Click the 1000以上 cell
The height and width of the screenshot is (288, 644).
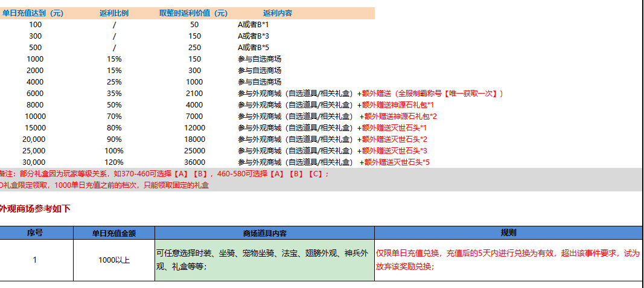point(114,260)
